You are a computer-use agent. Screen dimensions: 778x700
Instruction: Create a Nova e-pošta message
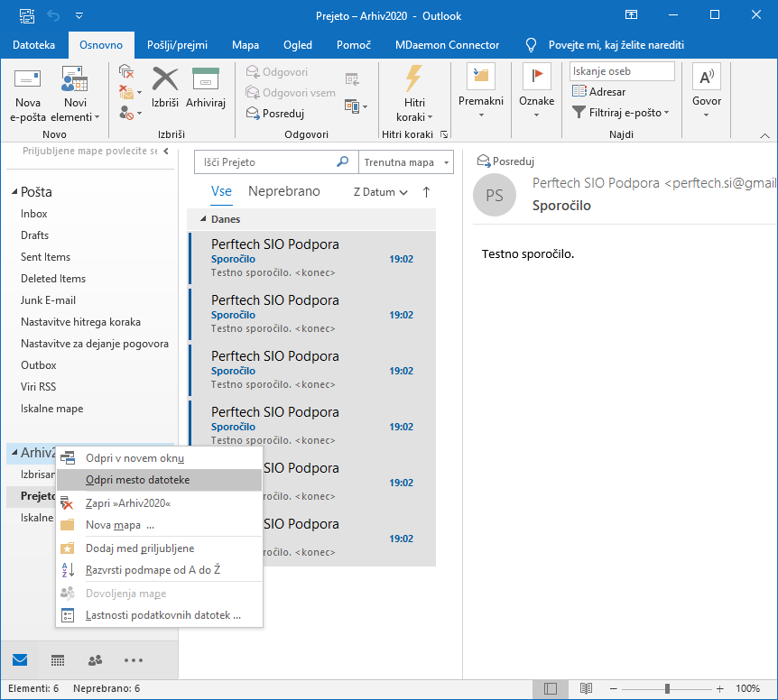[28, 96]
